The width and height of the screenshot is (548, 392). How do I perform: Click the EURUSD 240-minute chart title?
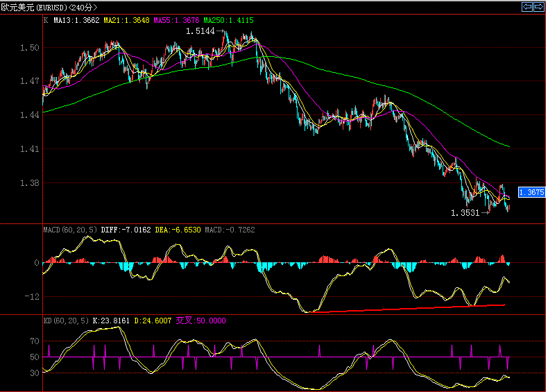[x=49, y=7]
